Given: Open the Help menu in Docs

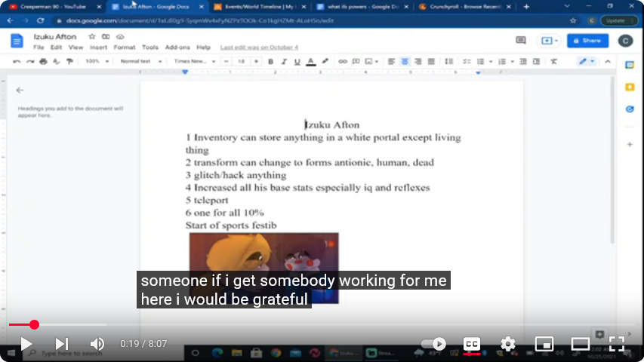Looking at the screenshot, I should coord(203,48).
